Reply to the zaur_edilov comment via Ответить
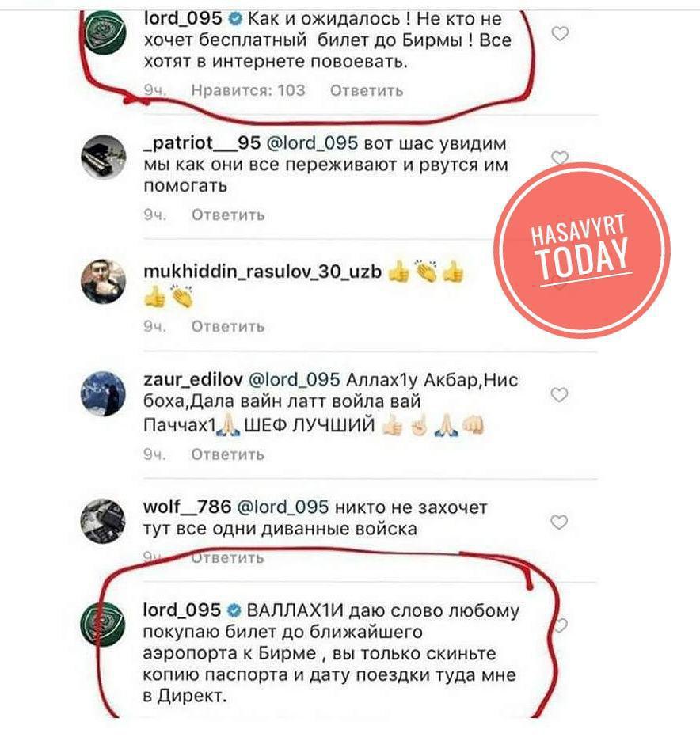 (227, 454)
